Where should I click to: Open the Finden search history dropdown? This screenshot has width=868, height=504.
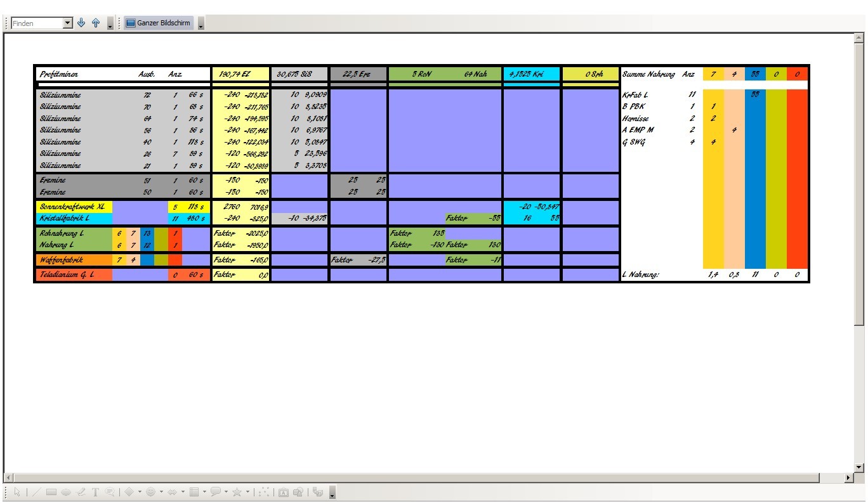tap(68, 23)
